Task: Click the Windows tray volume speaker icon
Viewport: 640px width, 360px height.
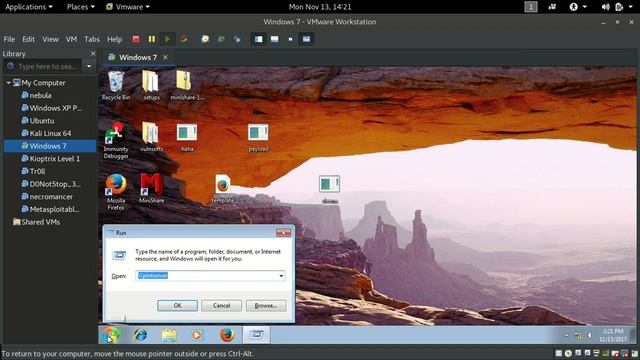Action: tap(589, 336)
